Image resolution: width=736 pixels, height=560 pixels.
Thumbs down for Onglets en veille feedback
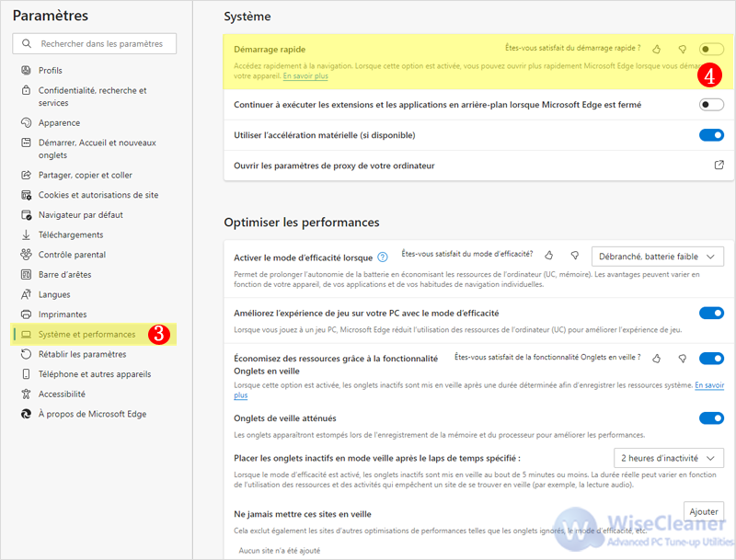click(683, 359)
